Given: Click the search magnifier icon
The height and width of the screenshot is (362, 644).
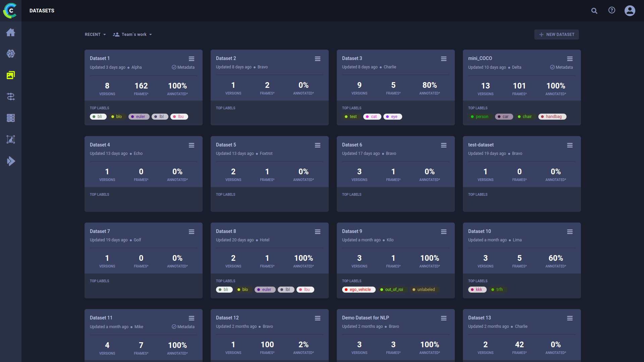Looking at the screenshot, I should [594, 11].
